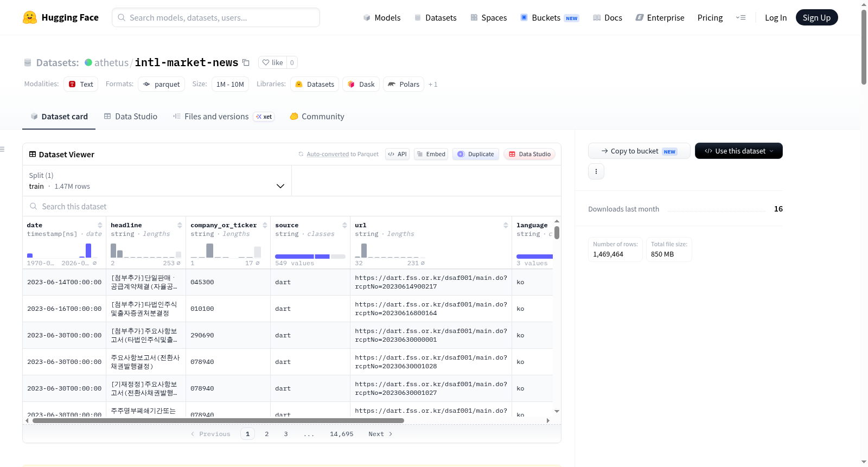Image resolution: width=868 pixels, height=467 pixels.
Task: Click the language column header
Action: pos(532,225)
